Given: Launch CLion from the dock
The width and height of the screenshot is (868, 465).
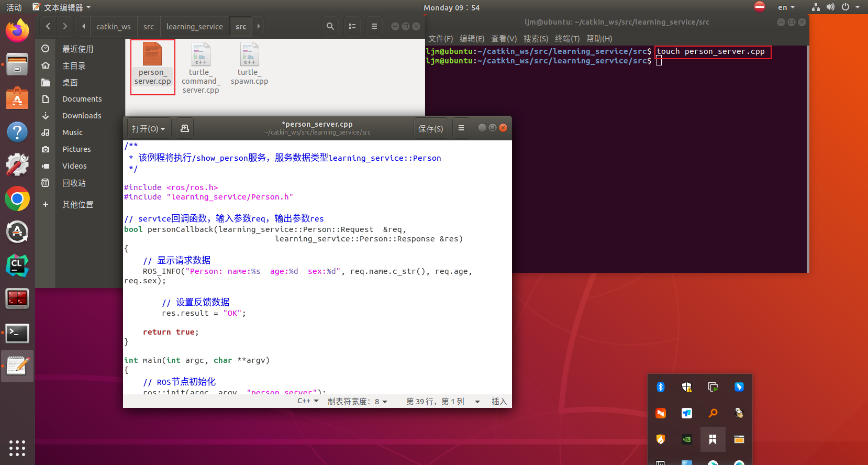Looking at the screenshot, I should 17,265.
